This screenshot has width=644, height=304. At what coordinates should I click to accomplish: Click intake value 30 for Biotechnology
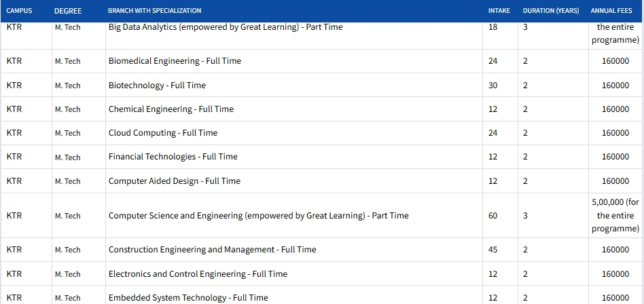[x=493, y=85]
